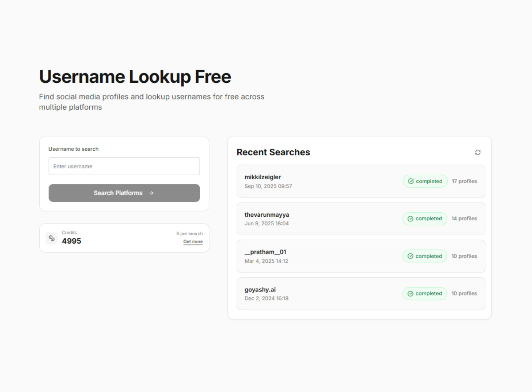
Task: Click the Dec 2, 2024 16:18 timestamp
Action: pos(266,298)
